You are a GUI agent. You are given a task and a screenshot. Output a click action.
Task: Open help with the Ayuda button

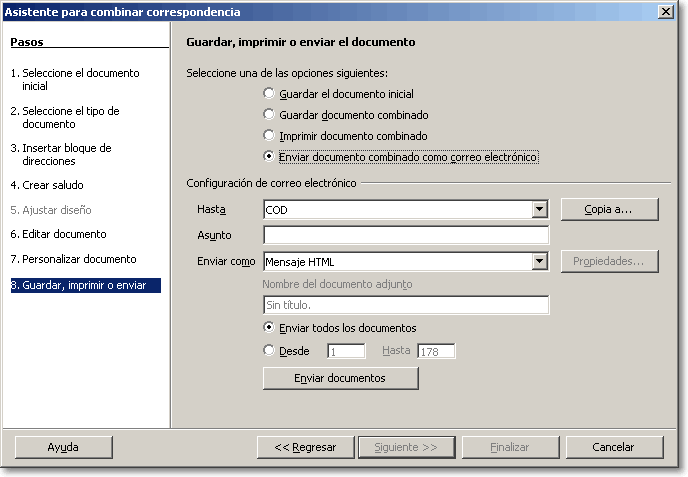64,447
